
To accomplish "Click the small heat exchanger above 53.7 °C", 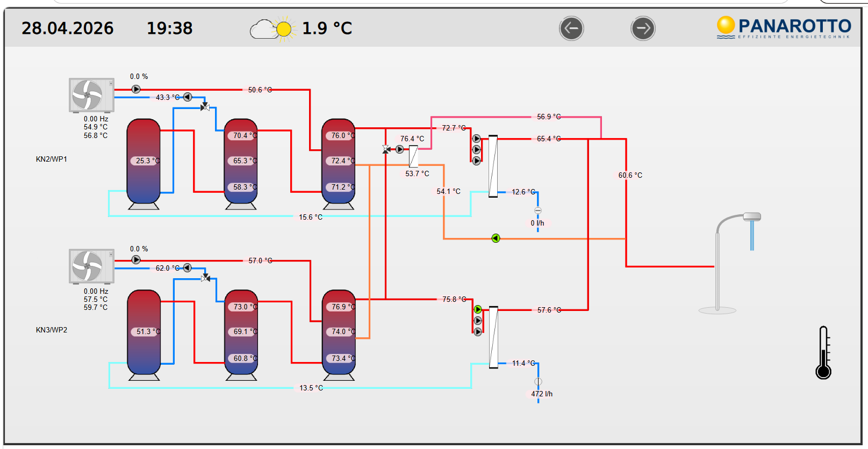I will [414, 156].
